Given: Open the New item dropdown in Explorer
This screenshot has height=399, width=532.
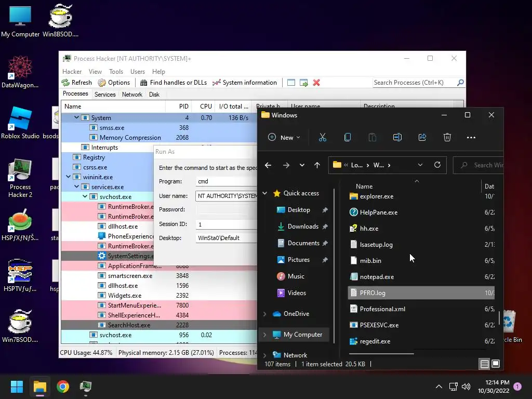Looking at the screenshot, I should click(284, 137).
